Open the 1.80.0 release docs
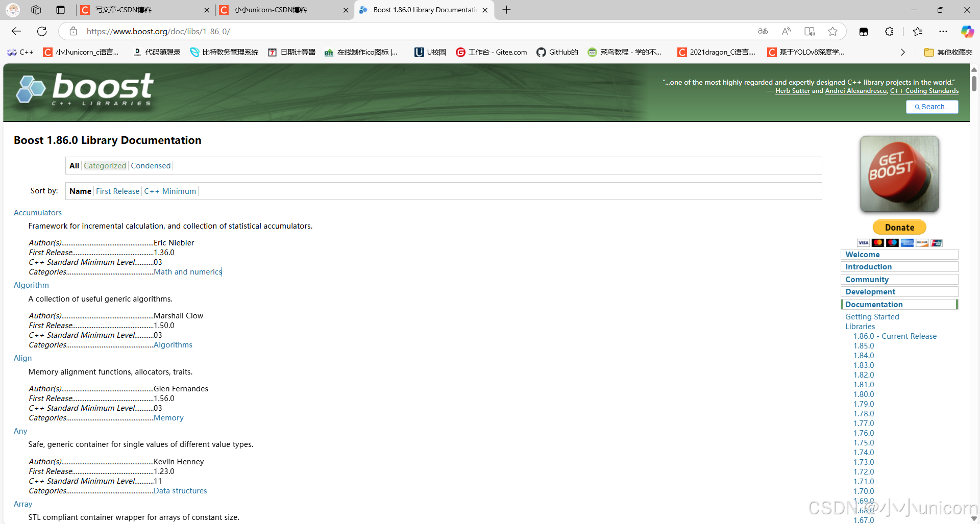Viewport: 980px width, 524px height. click(864, 394)
